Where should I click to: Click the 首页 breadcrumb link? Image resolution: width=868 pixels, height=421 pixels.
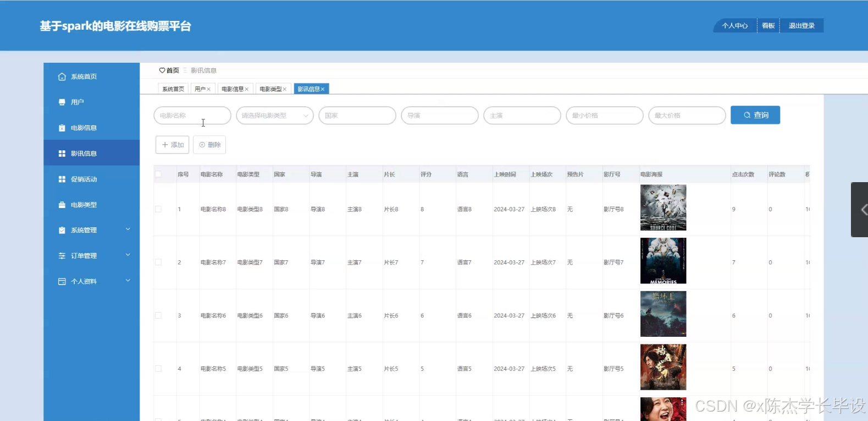173,70
